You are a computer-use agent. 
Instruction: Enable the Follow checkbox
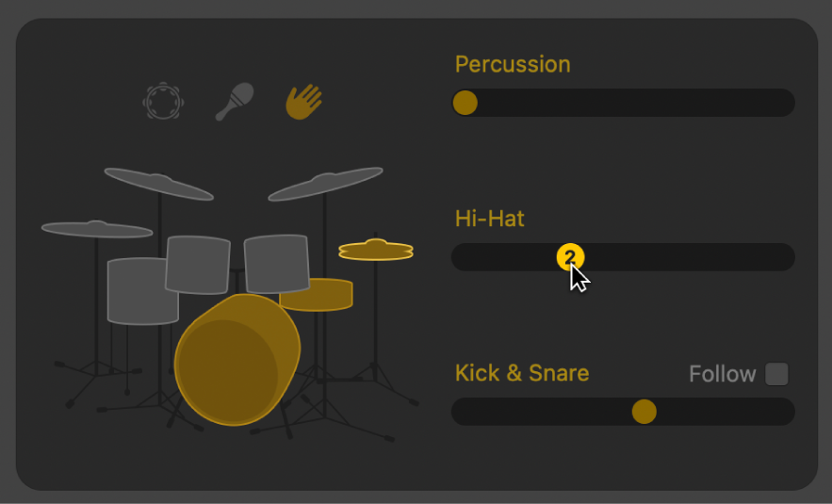point(776,374)
